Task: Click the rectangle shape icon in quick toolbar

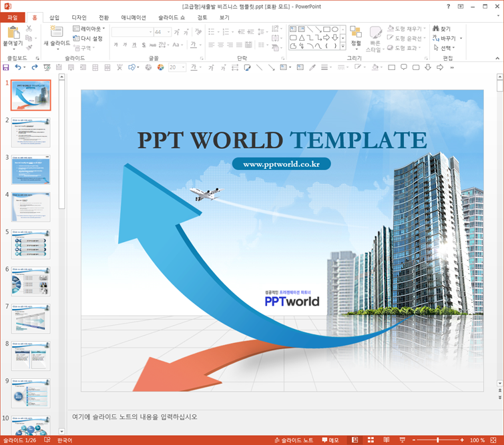Action: (x=391, y=67)
